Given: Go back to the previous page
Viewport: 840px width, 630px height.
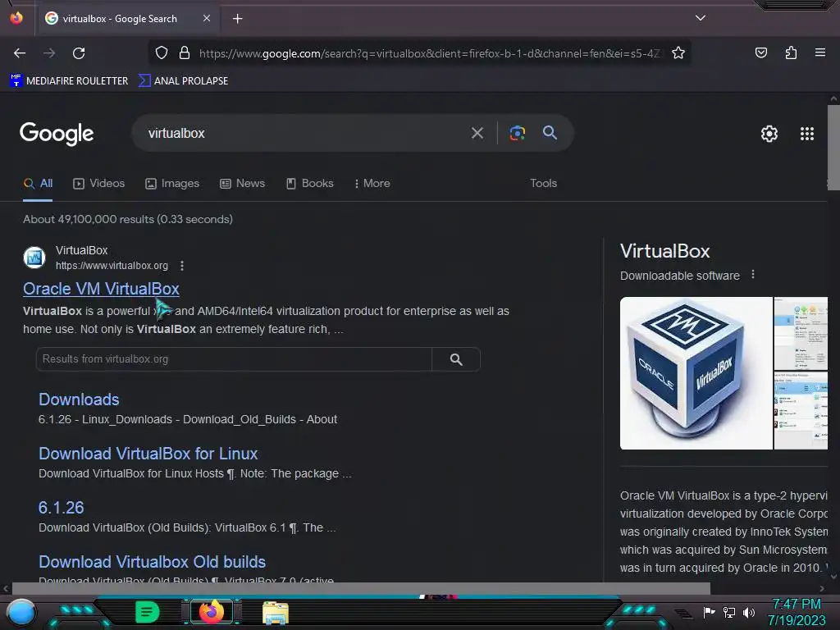Looking at the screenshot, I should point(20,53).
